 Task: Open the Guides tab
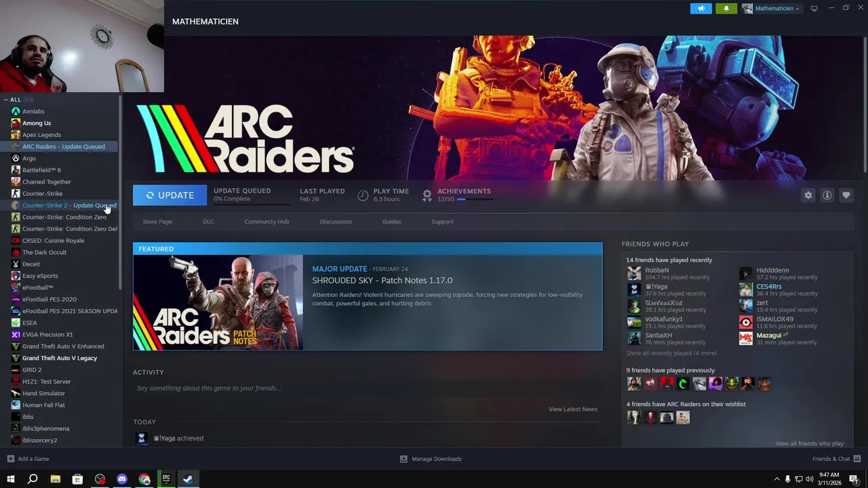coord(391,222)
